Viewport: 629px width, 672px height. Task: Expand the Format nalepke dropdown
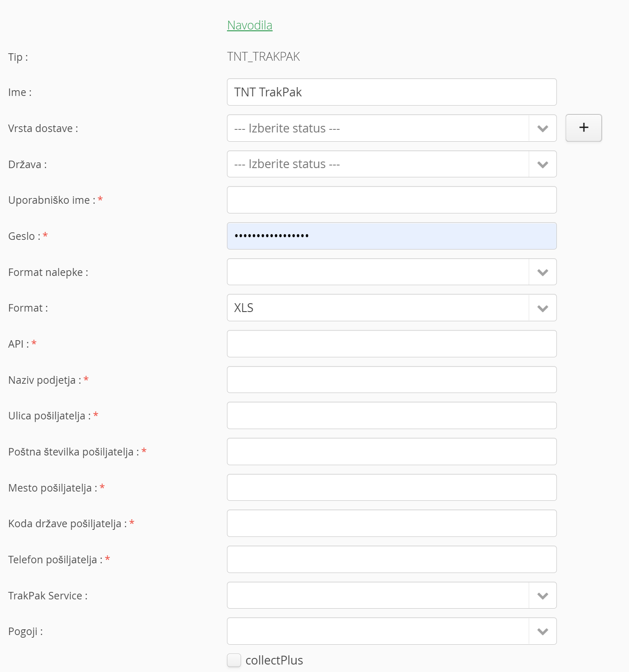(391, 272)
